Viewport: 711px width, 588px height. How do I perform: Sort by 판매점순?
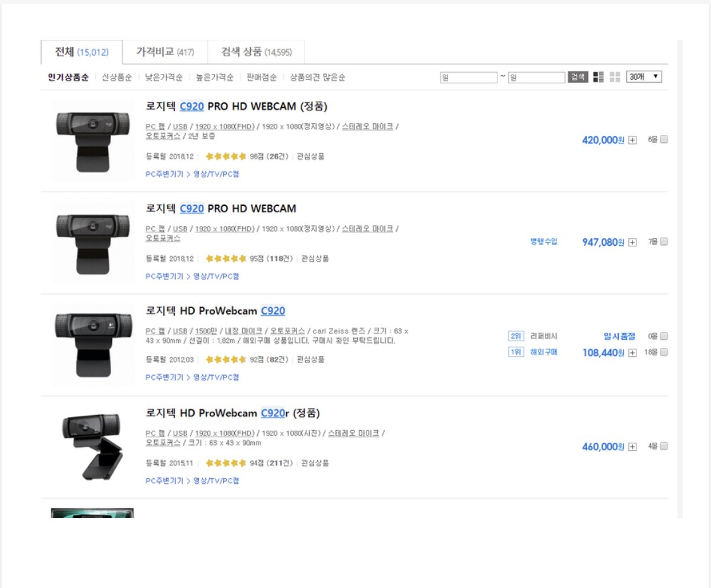pyautogui.click(x=262, y=78)
